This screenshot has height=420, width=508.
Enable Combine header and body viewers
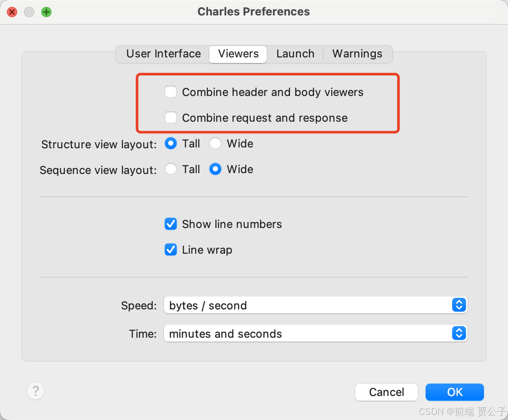point(171,92)
